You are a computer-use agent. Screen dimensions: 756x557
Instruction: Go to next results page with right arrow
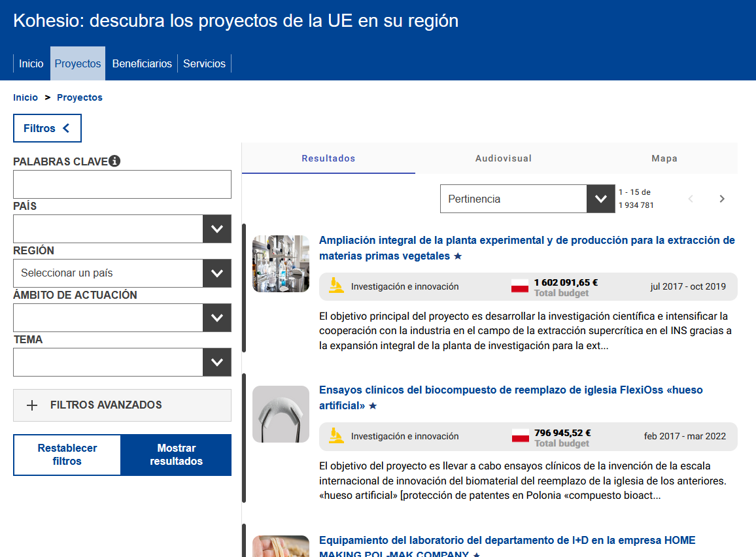(x=721, y=198)
